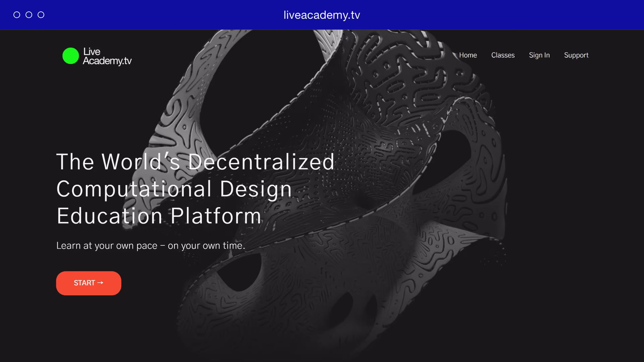The image size is (644, 362).
Task: Select Sign In in the navigation
Action: 539,55
